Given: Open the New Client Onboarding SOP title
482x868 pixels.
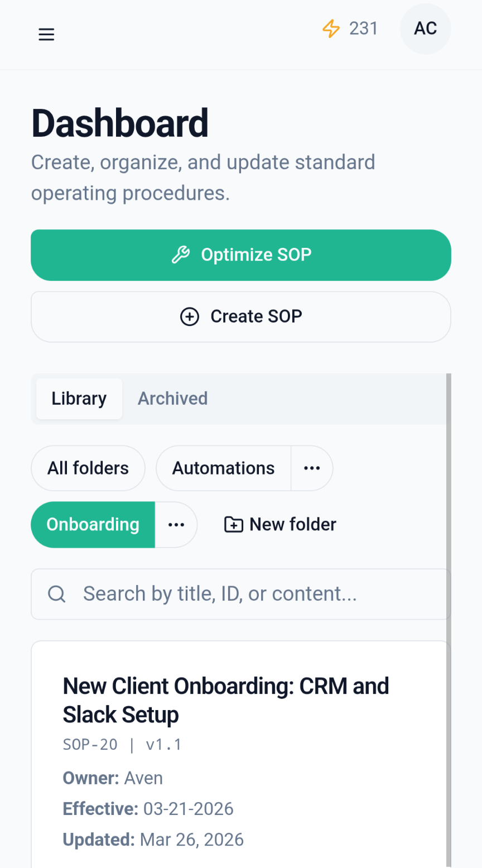Looking at the screenshot, I should 225,700.
